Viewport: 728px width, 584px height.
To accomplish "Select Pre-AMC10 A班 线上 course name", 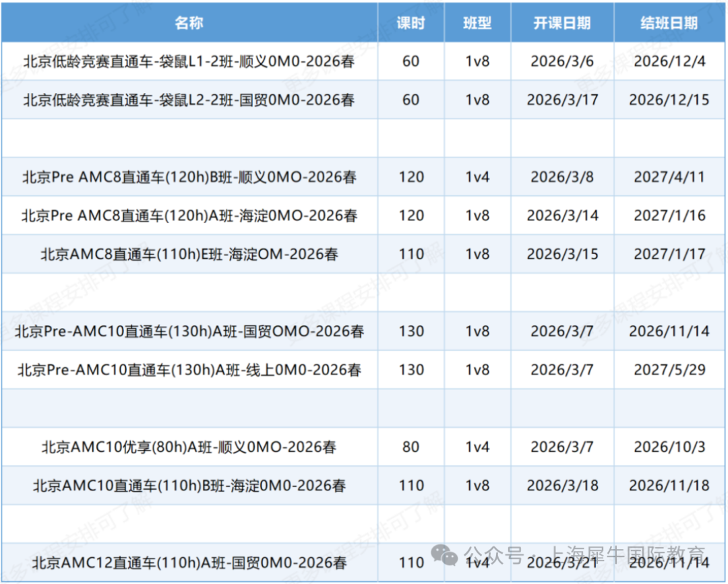I will pos(189,370).
